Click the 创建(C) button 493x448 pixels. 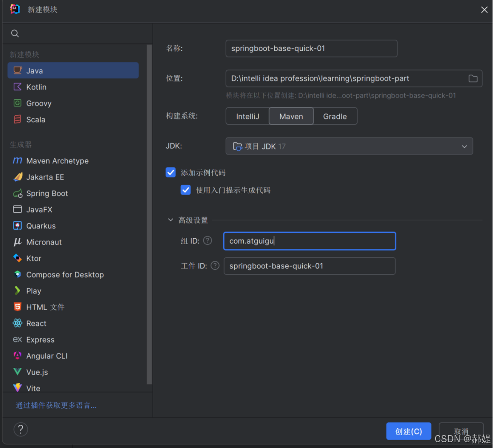coord(408,431)
